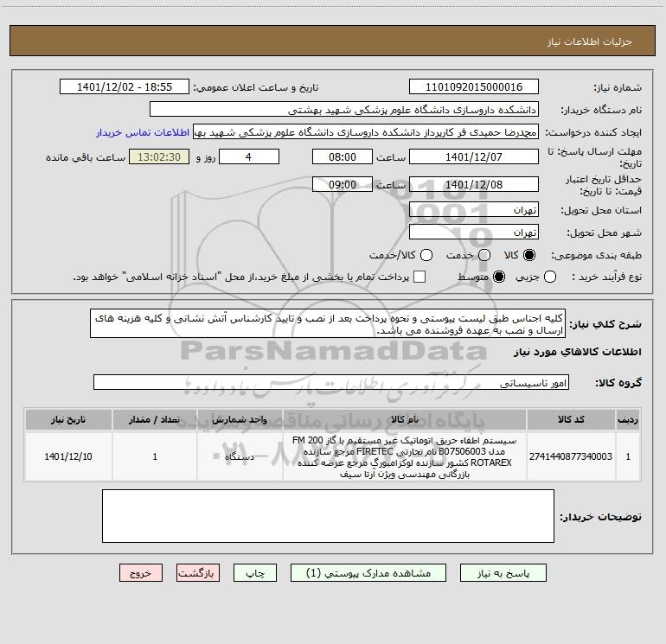Select the خدمت radio button
Viewport: 666px width, 644px height.
click(x=484, y=255)
